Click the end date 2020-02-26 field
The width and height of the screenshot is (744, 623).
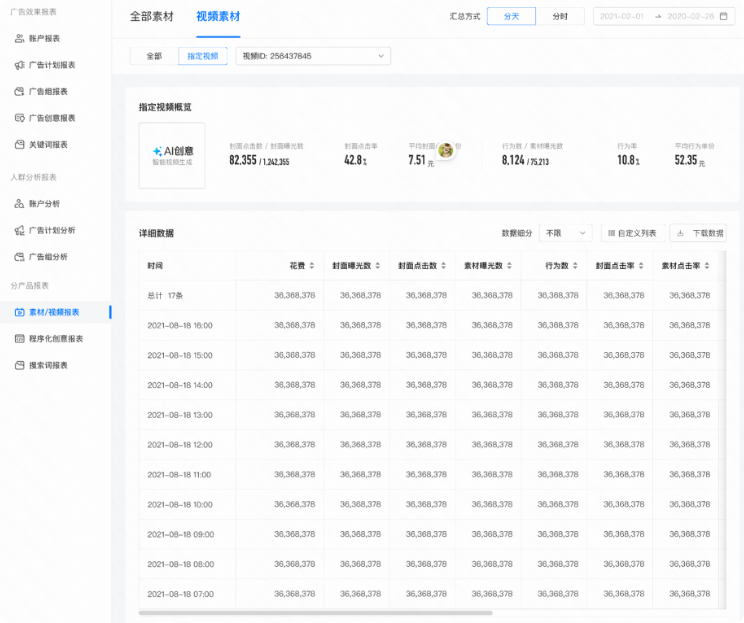(691, 16)
